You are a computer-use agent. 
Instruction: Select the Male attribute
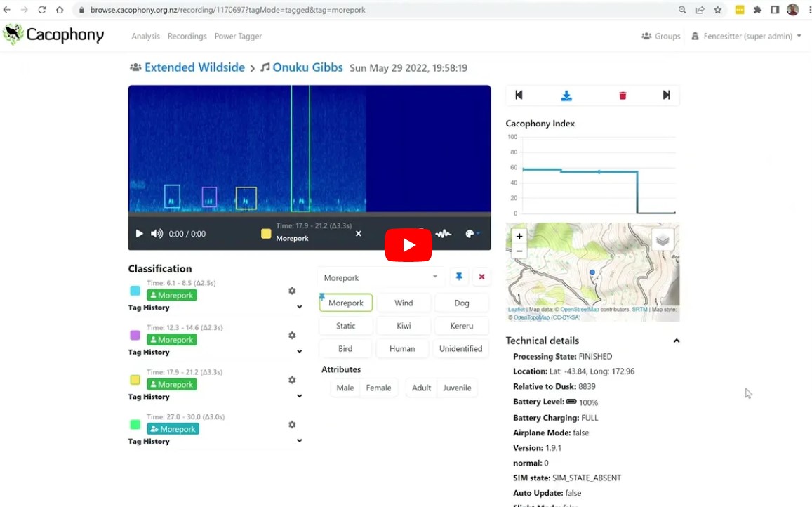(x=345, y=388)
